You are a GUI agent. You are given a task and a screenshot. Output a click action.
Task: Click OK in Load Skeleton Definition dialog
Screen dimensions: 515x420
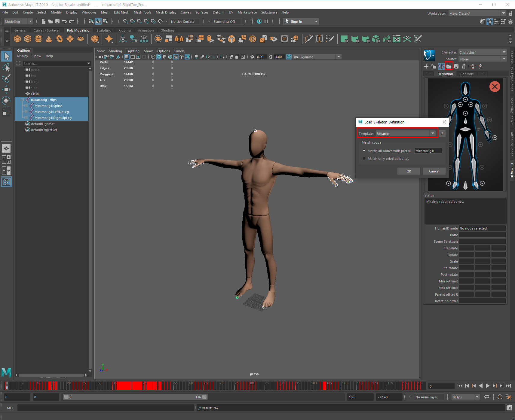pos(409,171)
